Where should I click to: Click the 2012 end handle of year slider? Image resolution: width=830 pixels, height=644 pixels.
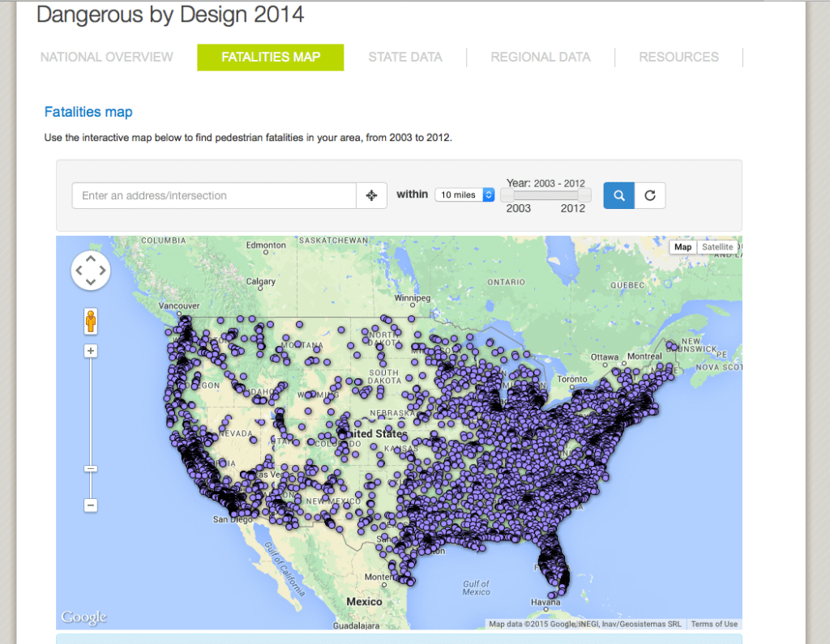(584, 195)
